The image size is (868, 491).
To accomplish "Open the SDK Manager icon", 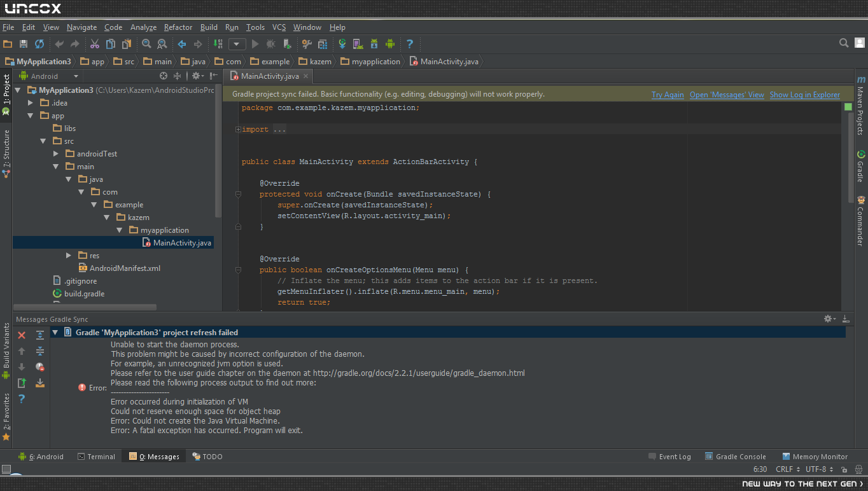I will 374,44.
